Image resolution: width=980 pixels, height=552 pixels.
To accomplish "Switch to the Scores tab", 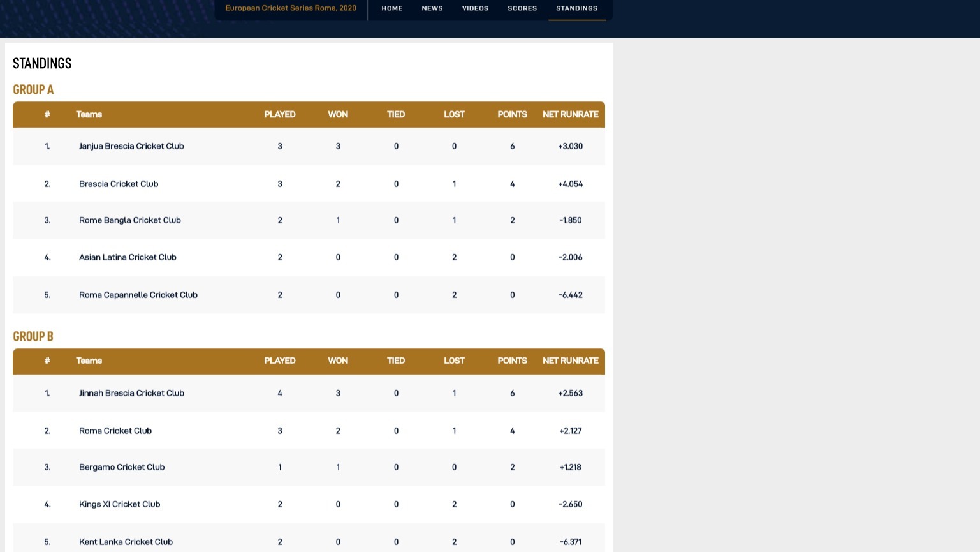I will tap(522, 8).
